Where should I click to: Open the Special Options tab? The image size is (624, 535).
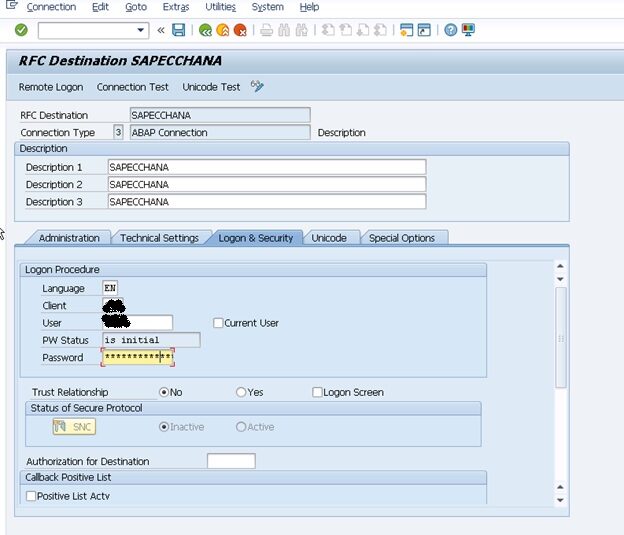pos(402,238)
